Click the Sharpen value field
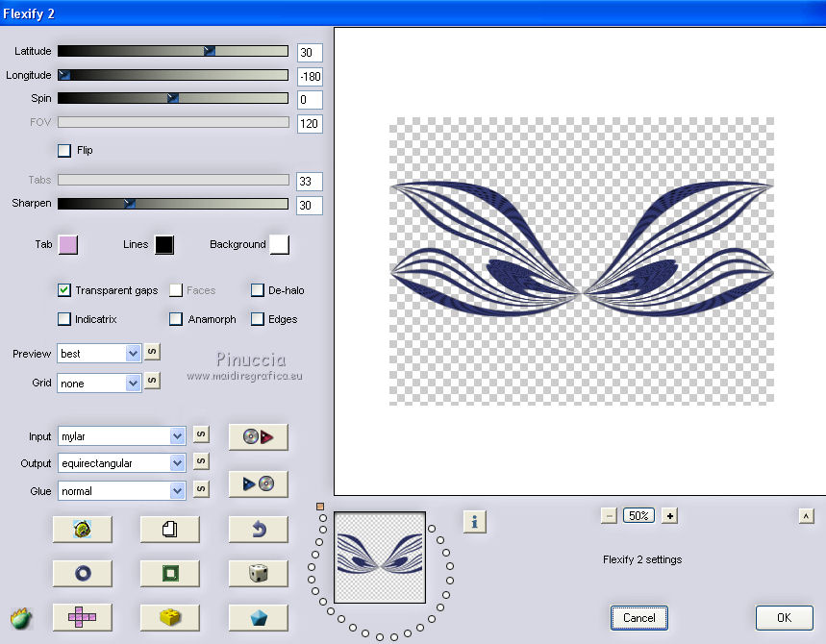The height and width of the screenshot is (644, 826). (x=310, y=206)
